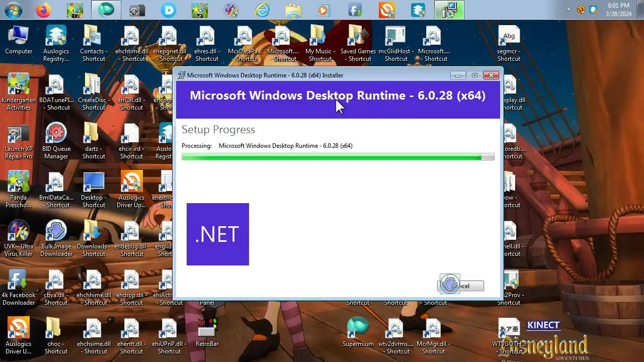Select segmcr font shortcut icon
644x362 pixels.
coord(509,43)
